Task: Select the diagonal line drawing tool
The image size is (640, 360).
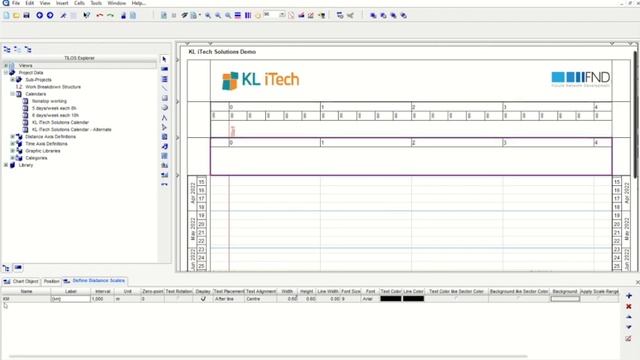Action: [x=164, y=88]
